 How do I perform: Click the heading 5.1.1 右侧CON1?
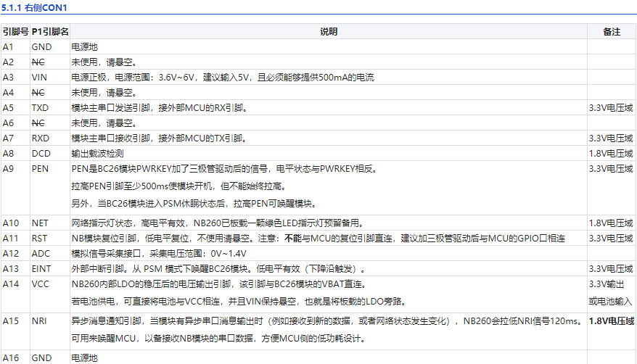pos(34,8)
